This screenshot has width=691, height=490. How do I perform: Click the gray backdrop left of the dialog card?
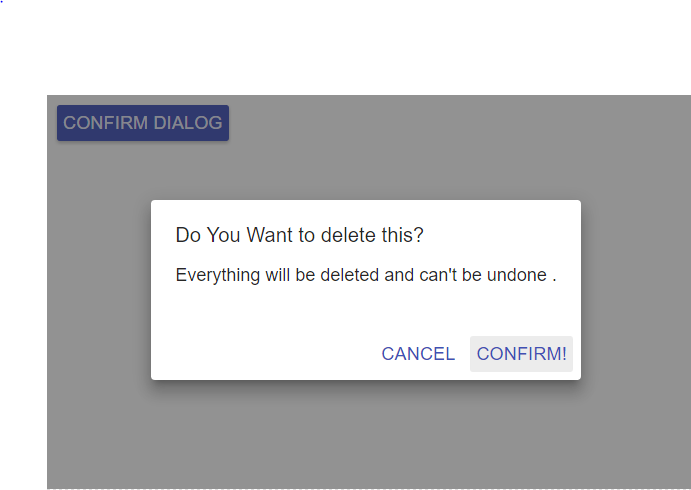pos(99,290)
